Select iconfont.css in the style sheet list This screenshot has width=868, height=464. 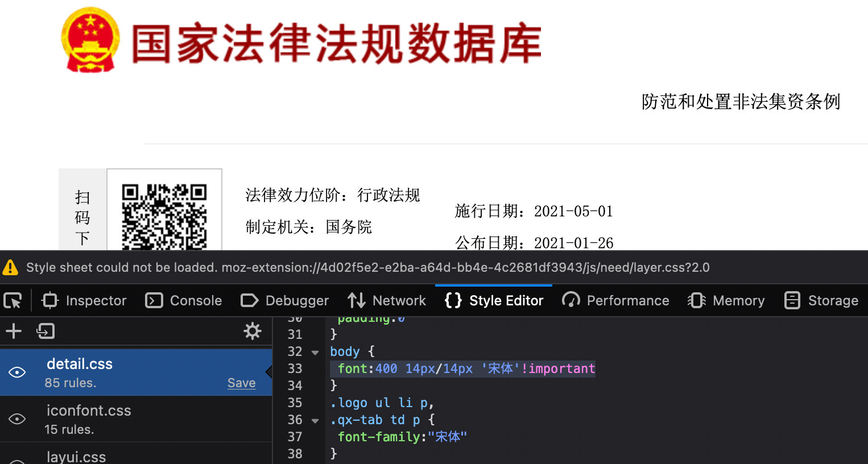89,419
